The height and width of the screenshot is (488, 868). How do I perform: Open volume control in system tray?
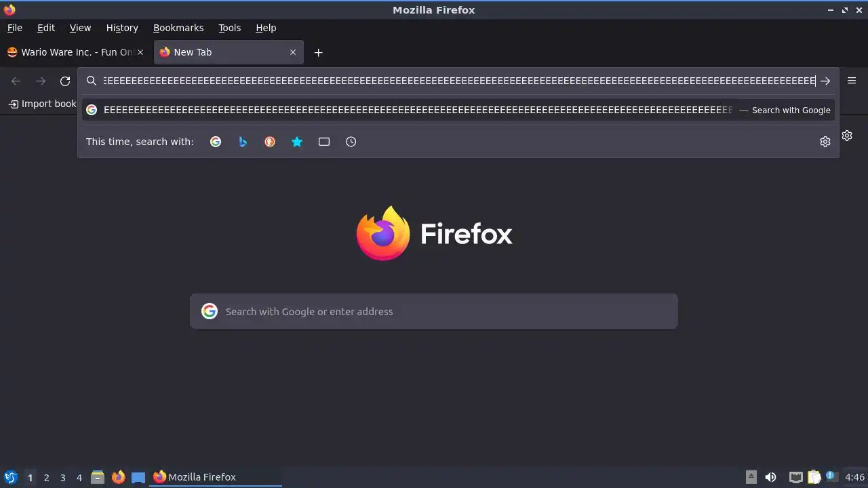[x=771, y=477]
